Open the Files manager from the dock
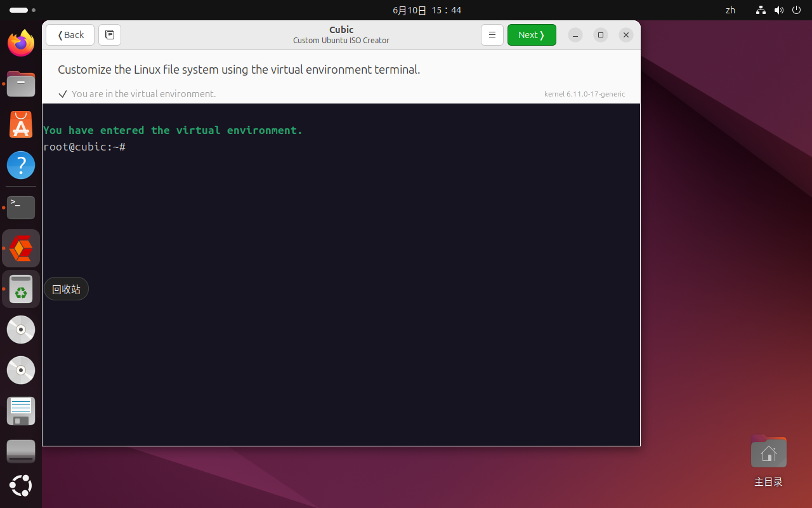The image size is (812, 508). coord(21,84)
